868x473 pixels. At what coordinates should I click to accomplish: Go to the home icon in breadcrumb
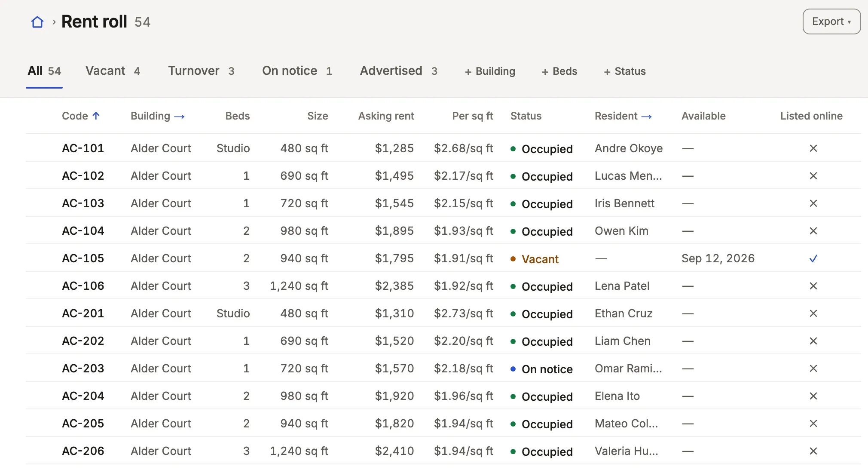coord(37,22)
